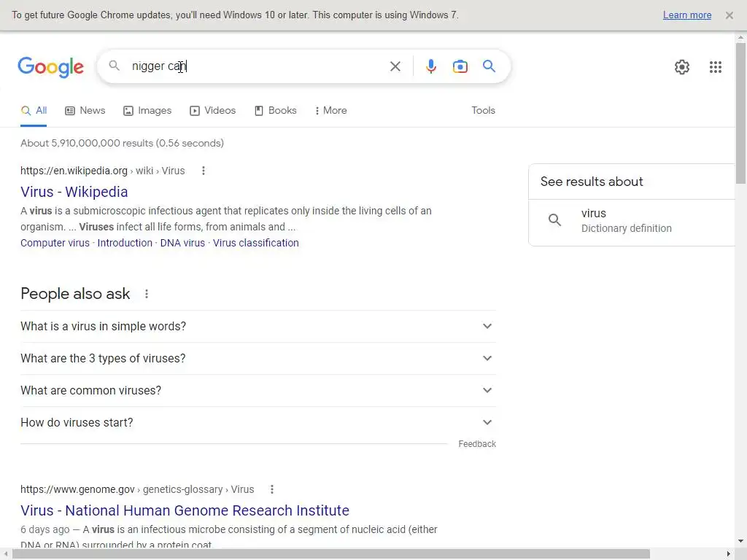Open options menu next to genome.gov URL
The image size is (747, 560).
point(271,489)
